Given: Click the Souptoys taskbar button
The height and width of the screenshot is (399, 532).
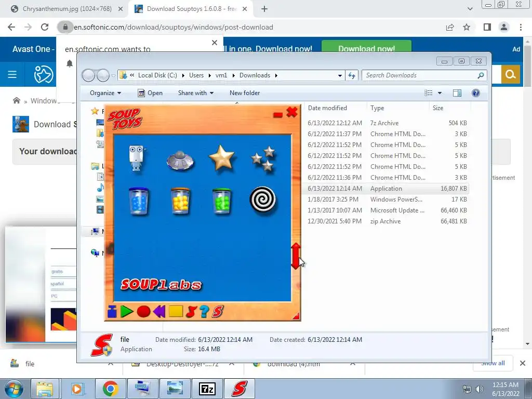Looking at the screenshot, I should point(239,389).
